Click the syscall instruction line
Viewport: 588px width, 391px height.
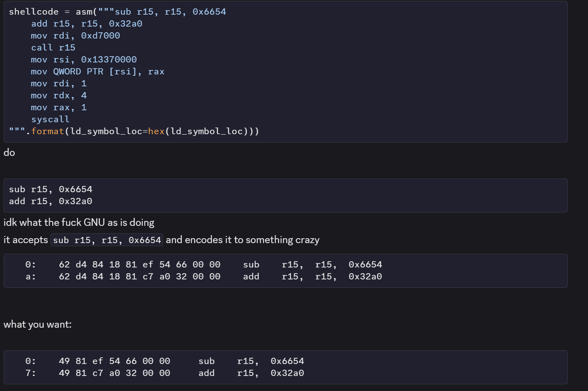coord(50,119)
